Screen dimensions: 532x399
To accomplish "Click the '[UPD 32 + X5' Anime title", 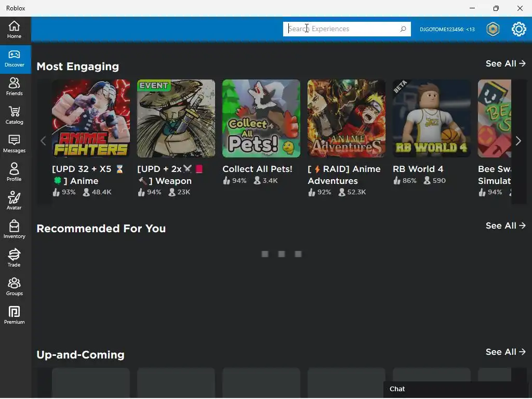I will 87,175.
